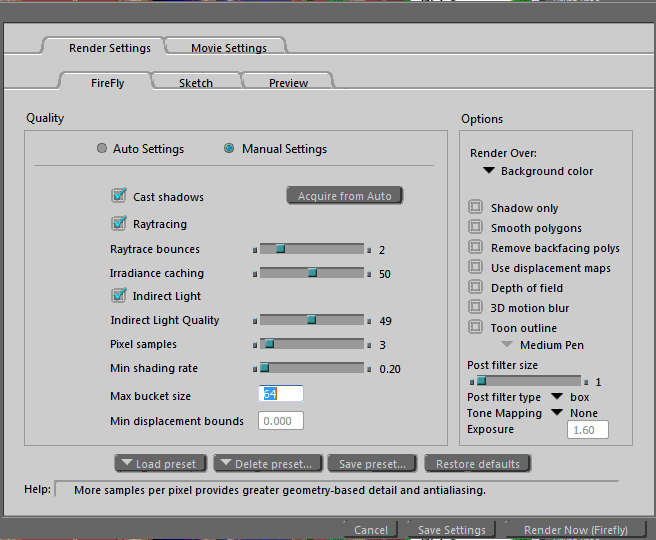Uncheck the Cast shadows checkbox
This screenshot has height=540, width=656.
120,197
